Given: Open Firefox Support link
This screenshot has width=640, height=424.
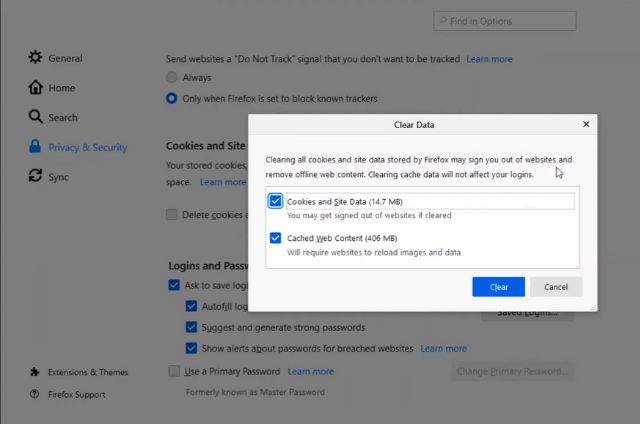Looking at the screenshot, I should [x=68, y=395].
